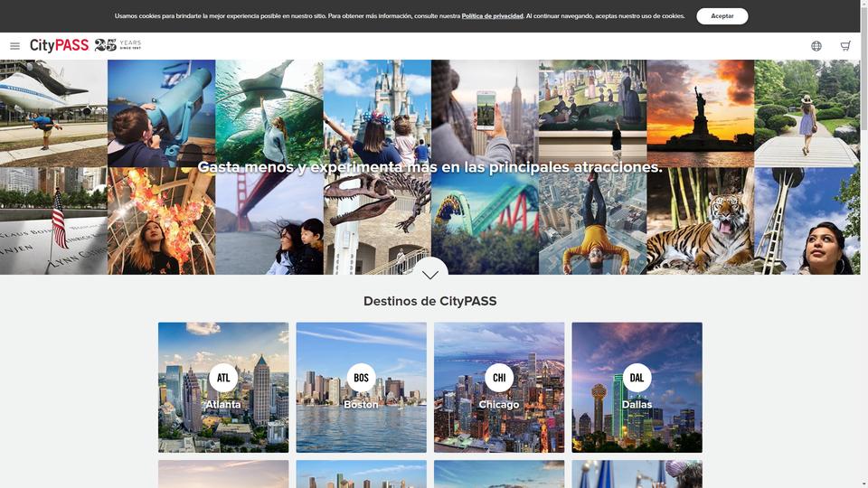This screenshot has height=488, width=868.
Task: Click the Golden Gate Bridge photo
Action: pos(269,221)
